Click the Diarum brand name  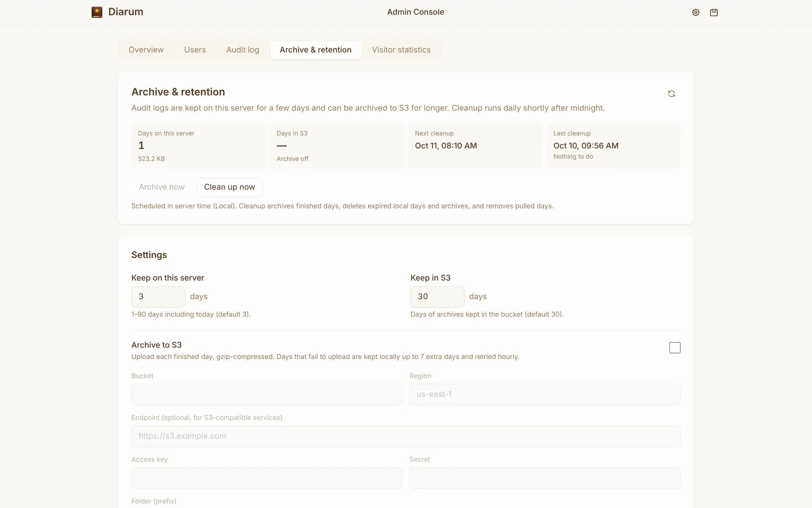click(x=126, y=12)
